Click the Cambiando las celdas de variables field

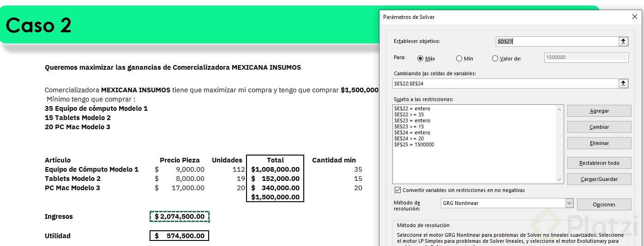(x=506, y=84)
